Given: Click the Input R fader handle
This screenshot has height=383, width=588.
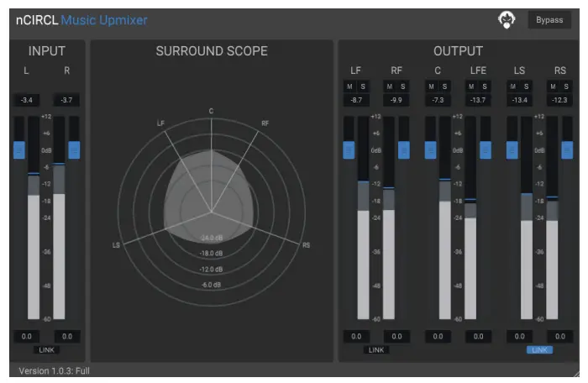Looking at the screenshot, I should point(74,150).
